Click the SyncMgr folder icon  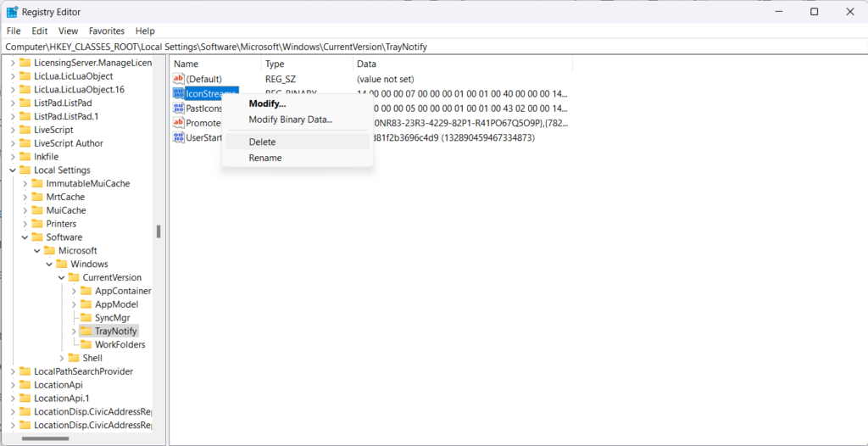(86, 318)
